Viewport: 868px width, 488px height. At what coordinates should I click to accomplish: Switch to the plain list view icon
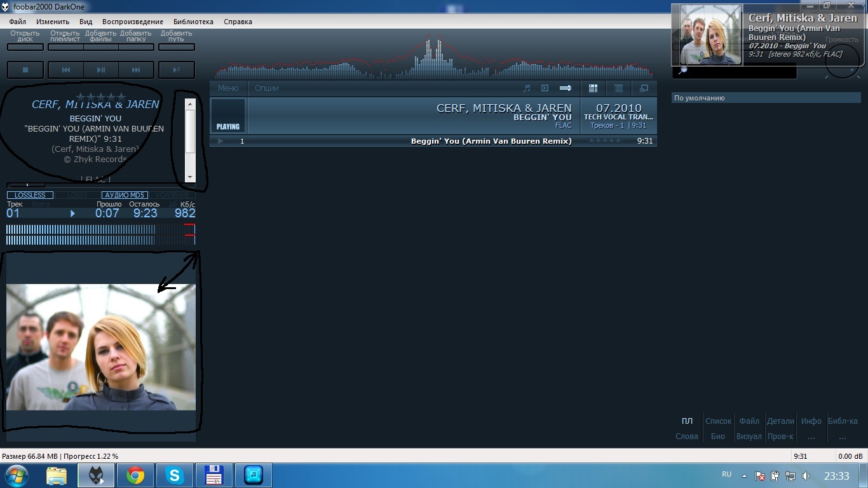(x=618, y=88)
